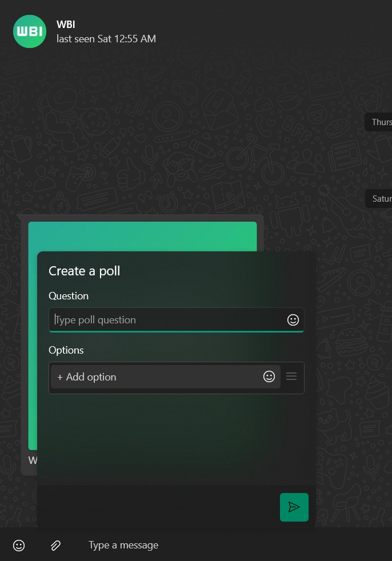Click the reorder handle beside Add option

click(291, 376)
